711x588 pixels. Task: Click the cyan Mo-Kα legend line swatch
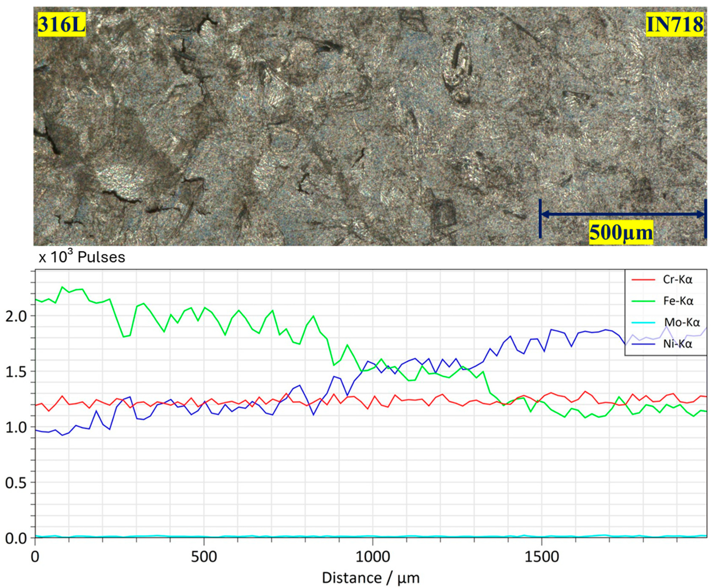coord(643,322)
